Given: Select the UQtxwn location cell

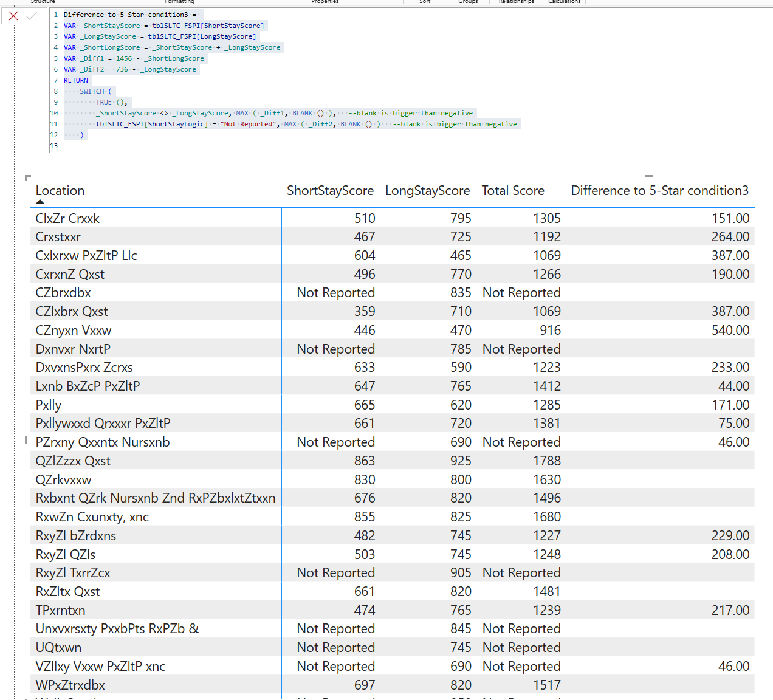Looking at the screenshot, I should click(x=58, y=648).
